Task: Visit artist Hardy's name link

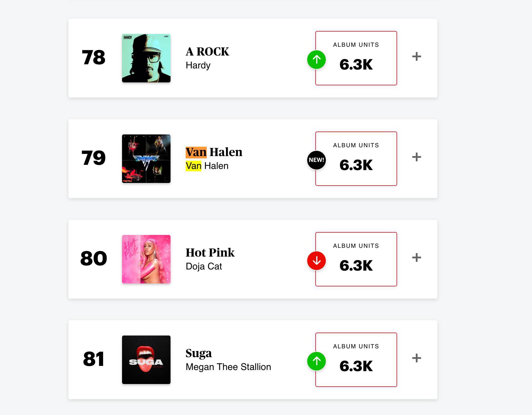Action: pos(198,65)
